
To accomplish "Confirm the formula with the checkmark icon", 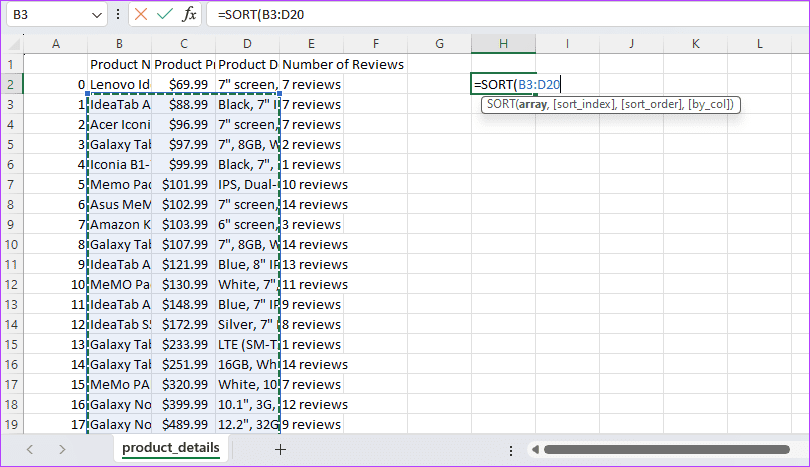I will (165, 14).
